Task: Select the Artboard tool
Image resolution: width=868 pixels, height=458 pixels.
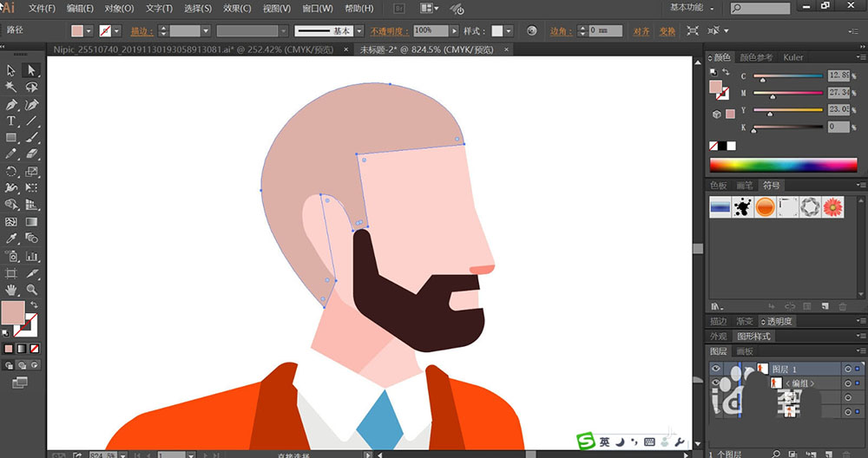Action: pyautogui.click(x=11, y=273)
